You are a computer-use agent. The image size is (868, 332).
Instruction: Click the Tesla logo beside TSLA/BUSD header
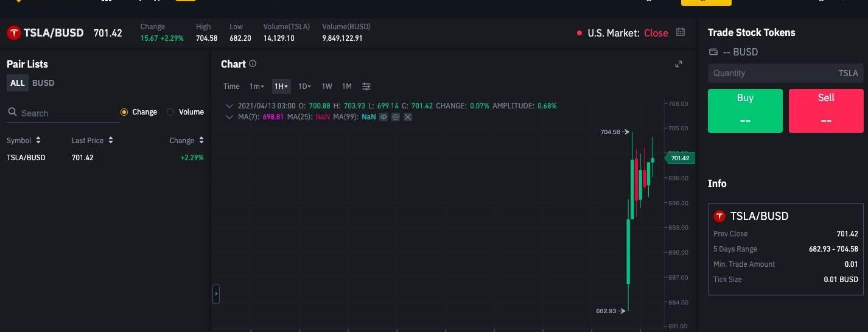click(13, 33)
